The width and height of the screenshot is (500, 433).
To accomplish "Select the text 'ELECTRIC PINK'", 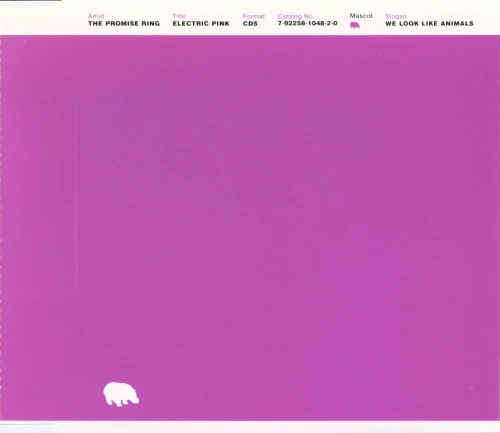I will point(201,23).
